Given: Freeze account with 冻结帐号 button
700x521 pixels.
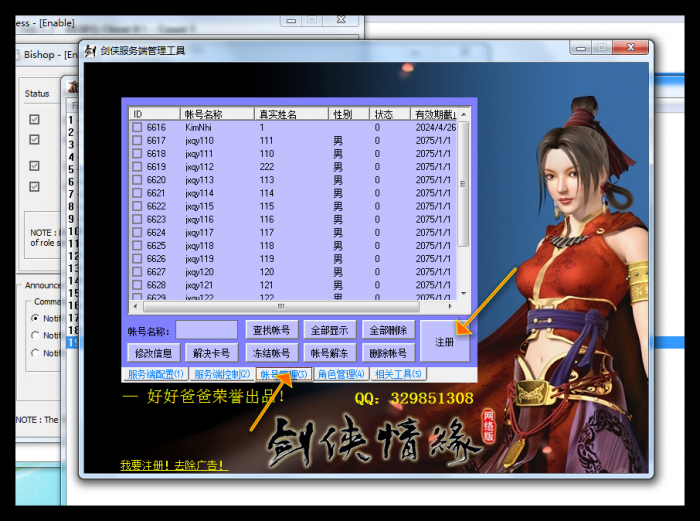Looking at the screenshot, I should pos(271,353).
